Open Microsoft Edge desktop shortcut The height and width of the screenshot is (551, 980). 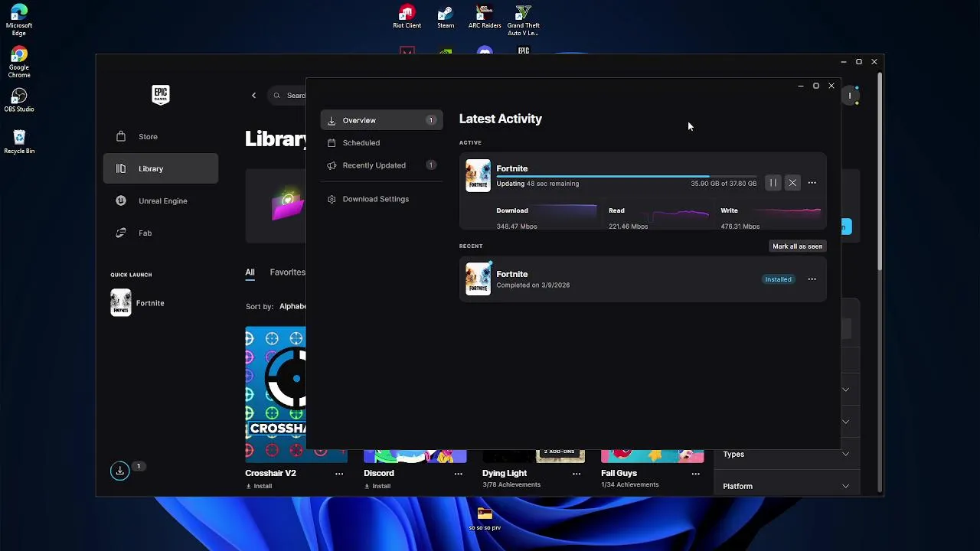(x=19, y=21)
